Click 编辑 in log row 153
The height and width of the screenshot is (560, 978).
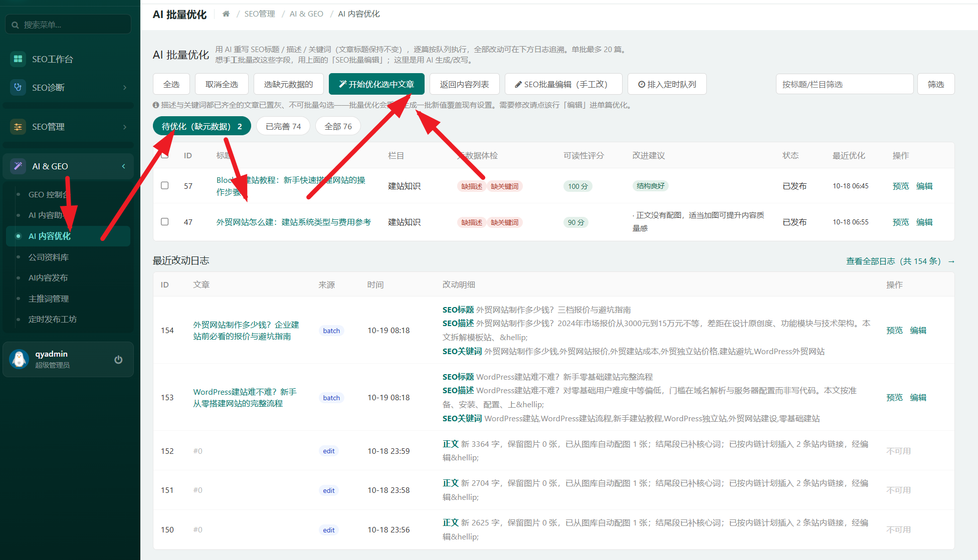tap(918, 397)
